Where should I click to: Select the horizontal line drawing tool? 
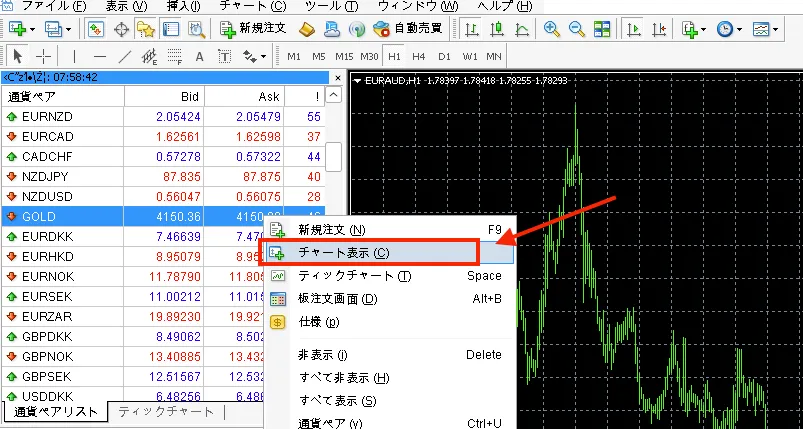click(100, 56)
